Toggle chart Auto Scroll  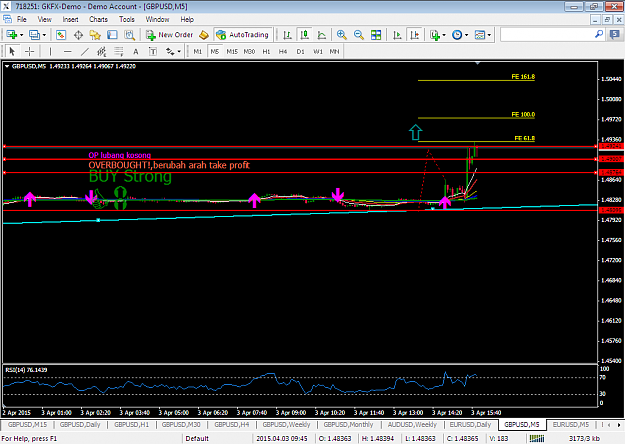pyautogui.click(x=397, y=35)
